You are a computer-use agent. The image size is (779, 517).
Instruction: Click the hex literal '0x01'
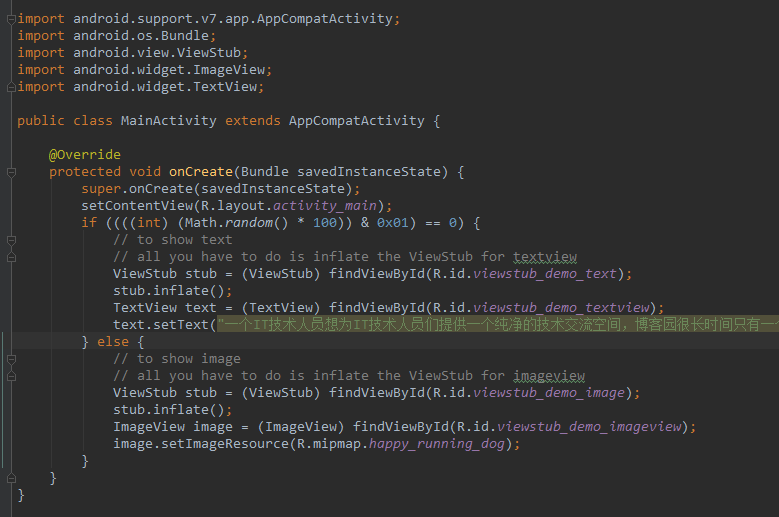tap(392, 222)
